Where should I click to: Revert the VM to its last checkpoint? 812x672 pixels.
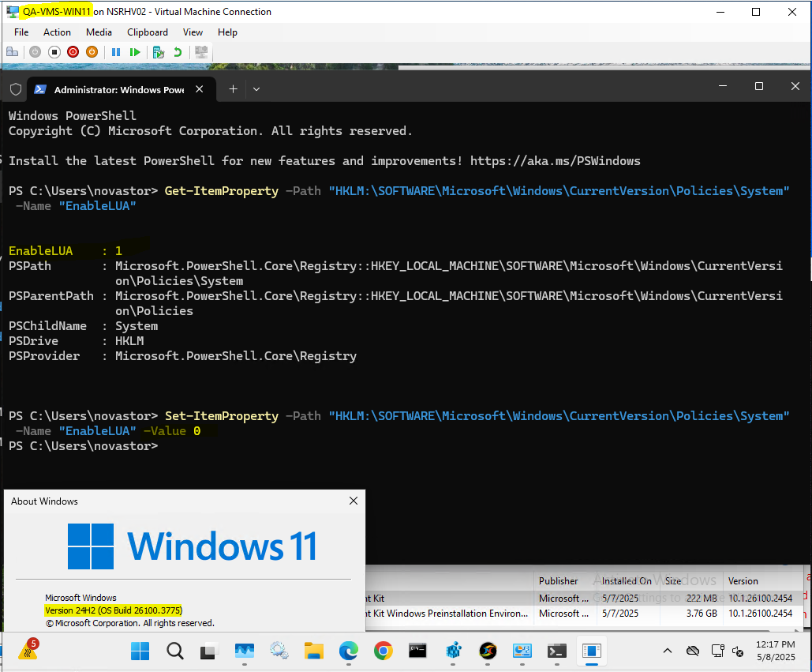tap(178, 52)
